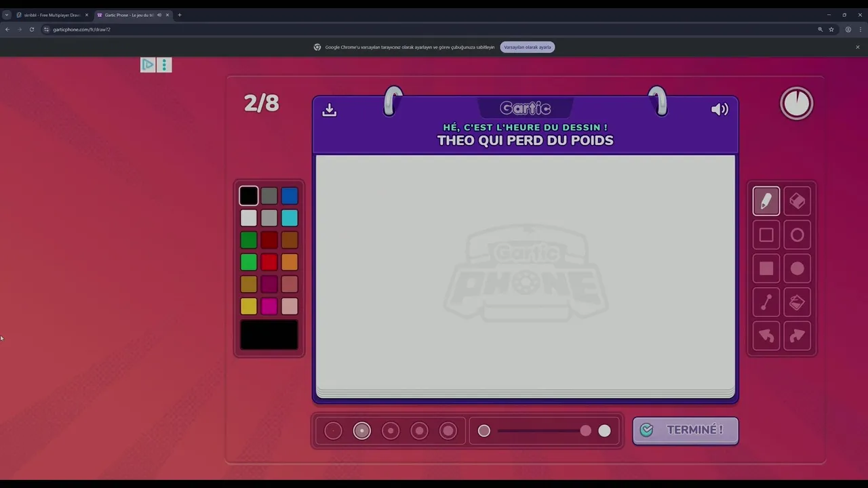Pick the bright green color swatch
The height and width of the screenshot is (488, 868).
coord(249,262)
